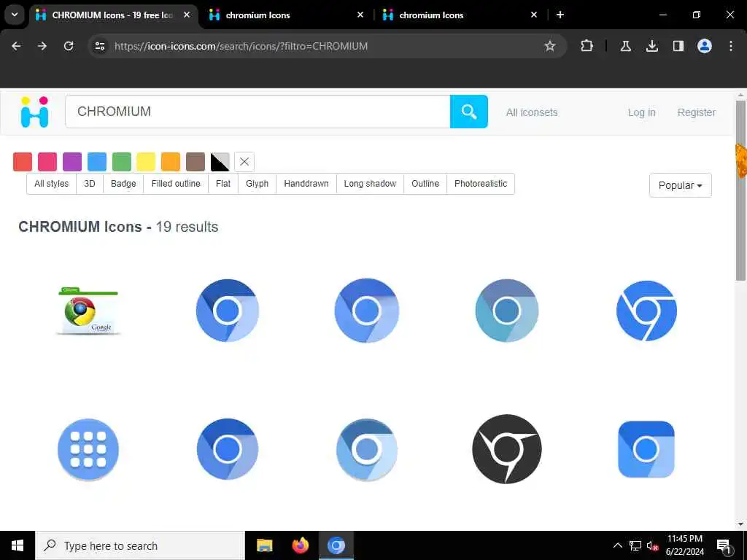Filter icons by Flat style
Screen dimensions: 747x560
[223, 184]
